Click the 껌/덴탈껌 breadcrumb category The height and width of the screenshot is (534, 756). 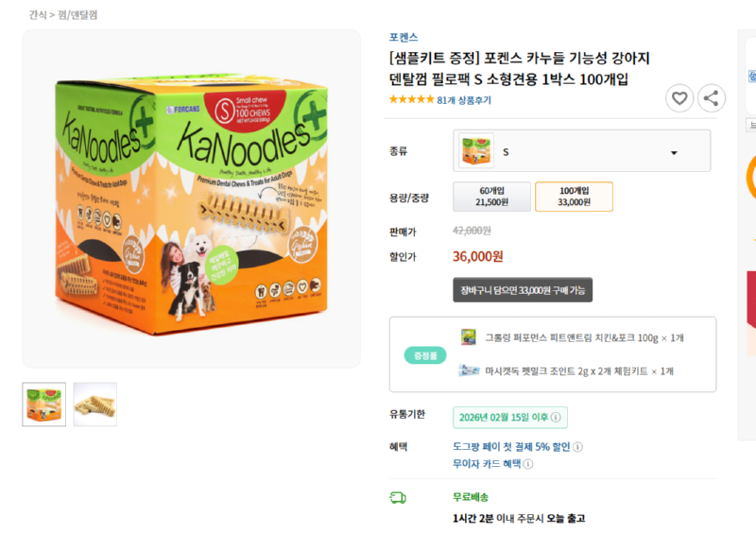77,15
